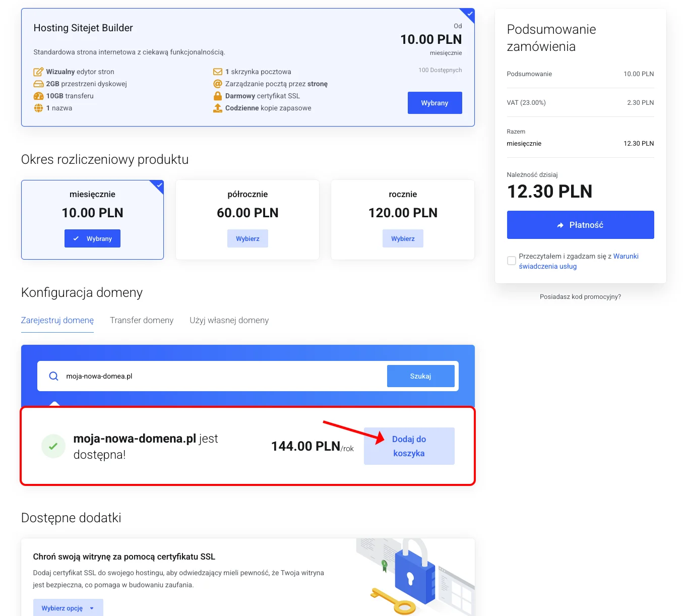Switch to the Transfer domeny tab
The image size is (685, 616).
(x=142, y=320)
